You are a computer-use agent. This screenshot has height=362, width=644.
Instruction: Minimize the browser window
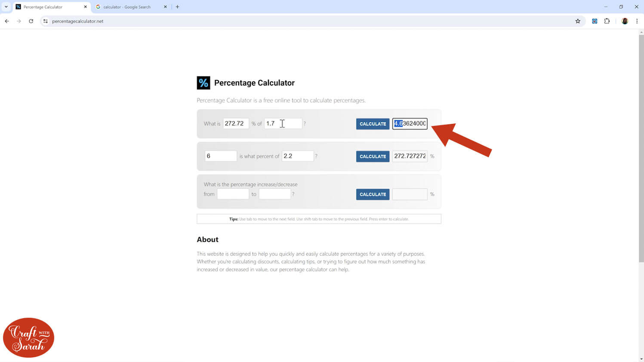point(606,7)
